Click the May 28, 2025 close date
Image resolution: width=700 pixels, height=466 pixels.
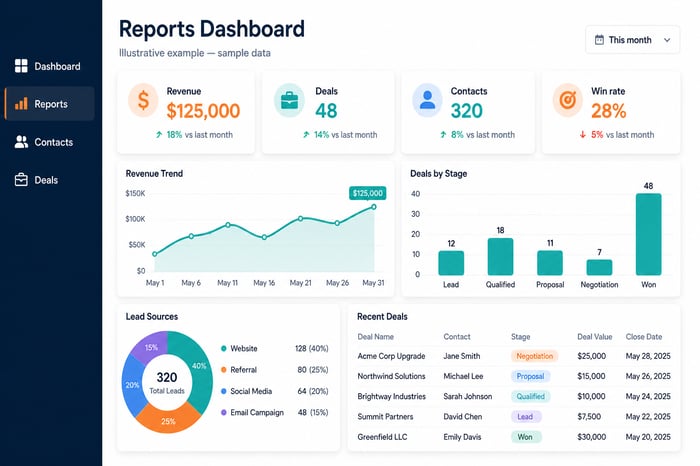(648, 356)
